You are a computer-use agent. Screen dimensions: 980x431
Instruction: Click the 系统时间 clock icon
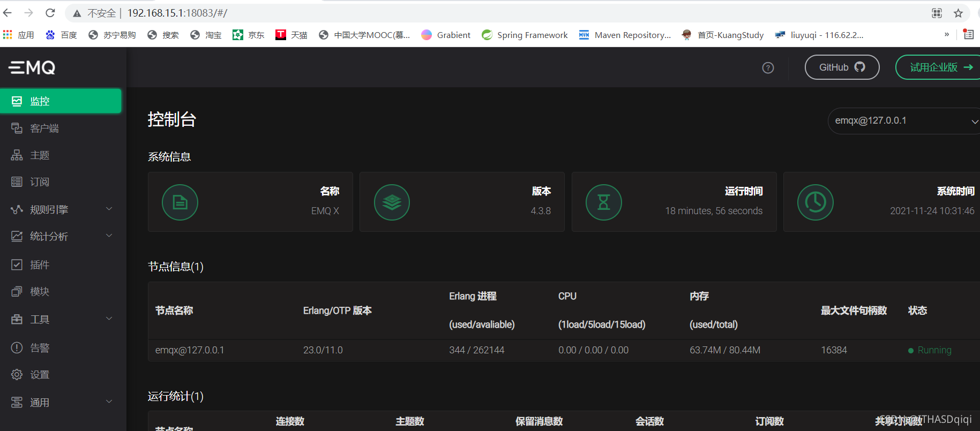816,202
